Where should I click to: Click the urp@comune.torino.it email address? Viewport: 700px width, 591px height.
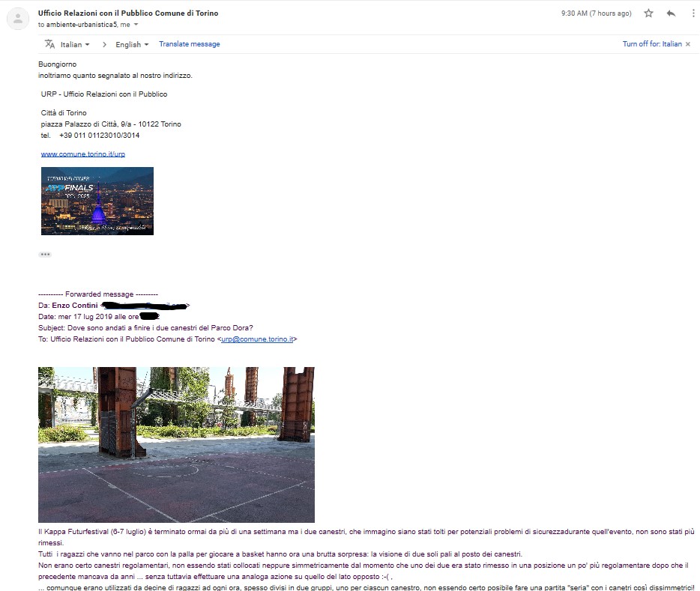[257, 339]
